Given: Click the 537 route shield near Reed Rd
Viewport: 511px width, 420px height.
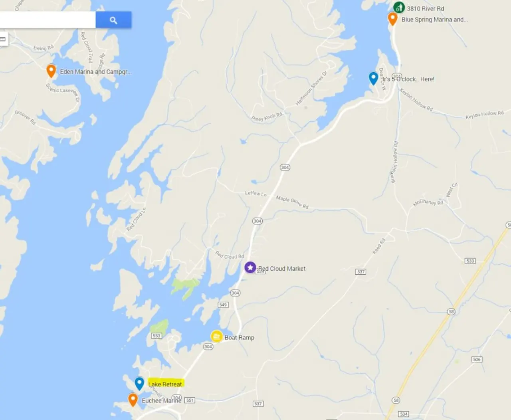Looking at the screenshot, I should [361, 271].
